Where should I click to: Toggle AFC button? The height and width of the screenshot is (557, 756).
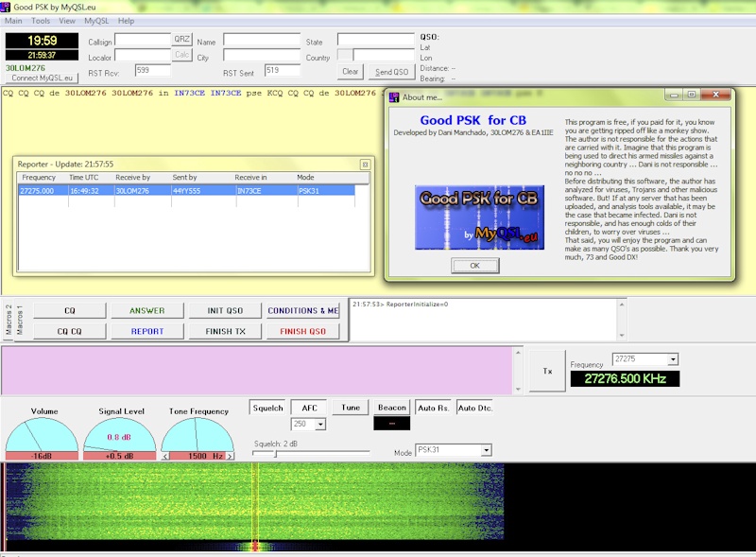[309, 408]
